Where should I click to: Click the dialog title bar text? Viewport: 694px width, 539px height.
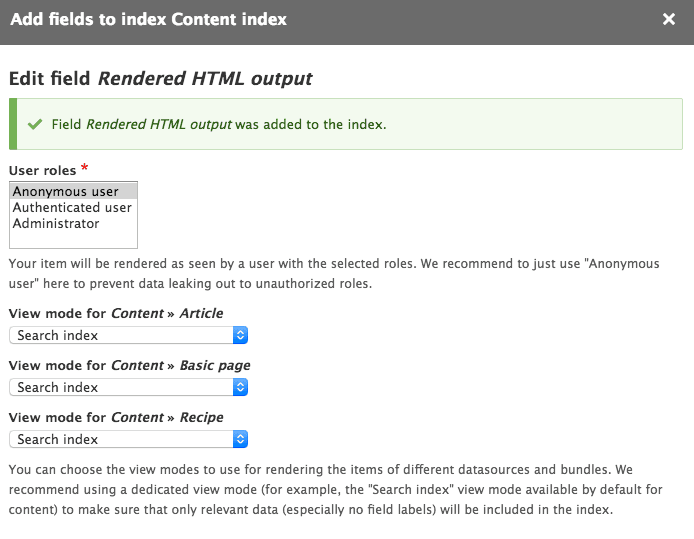coord(148,19)
